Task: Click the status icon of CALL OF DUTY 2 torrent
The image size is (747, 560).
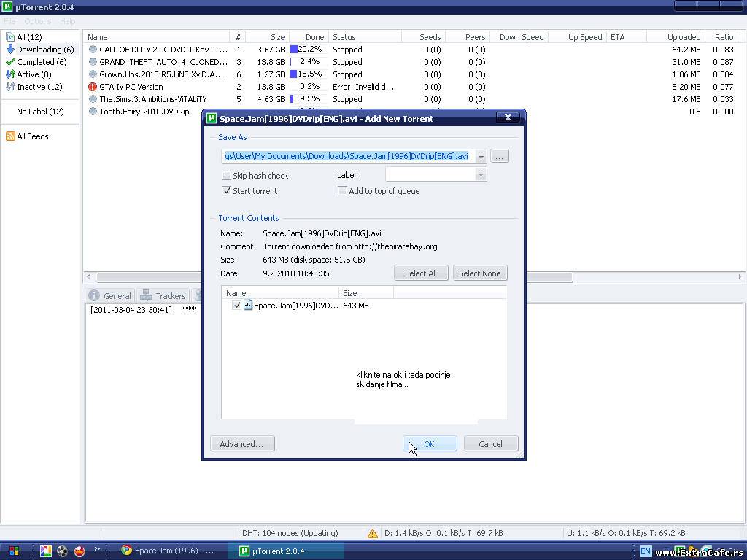Action: point(93,50)
